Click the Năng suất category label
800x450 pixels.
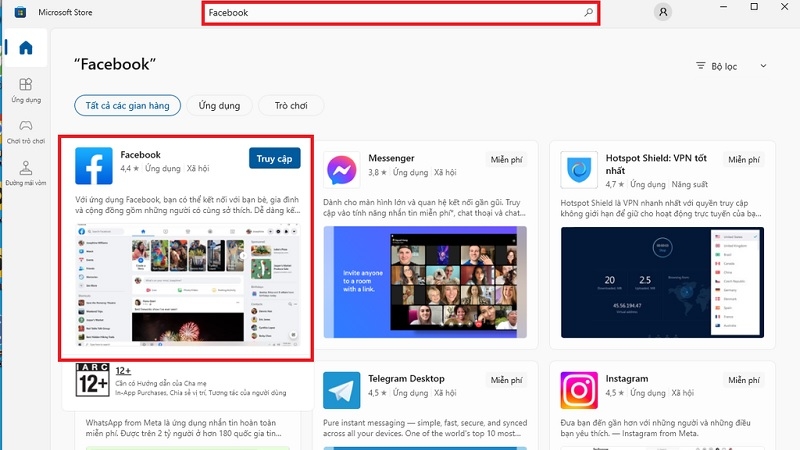click(690, 184)
